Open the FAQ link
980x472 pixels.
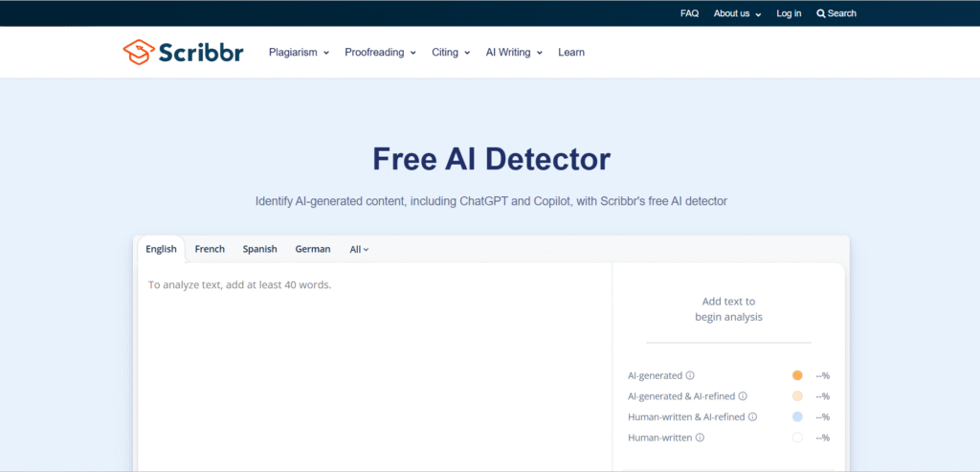pyautogui.click(x=689, y=13)
